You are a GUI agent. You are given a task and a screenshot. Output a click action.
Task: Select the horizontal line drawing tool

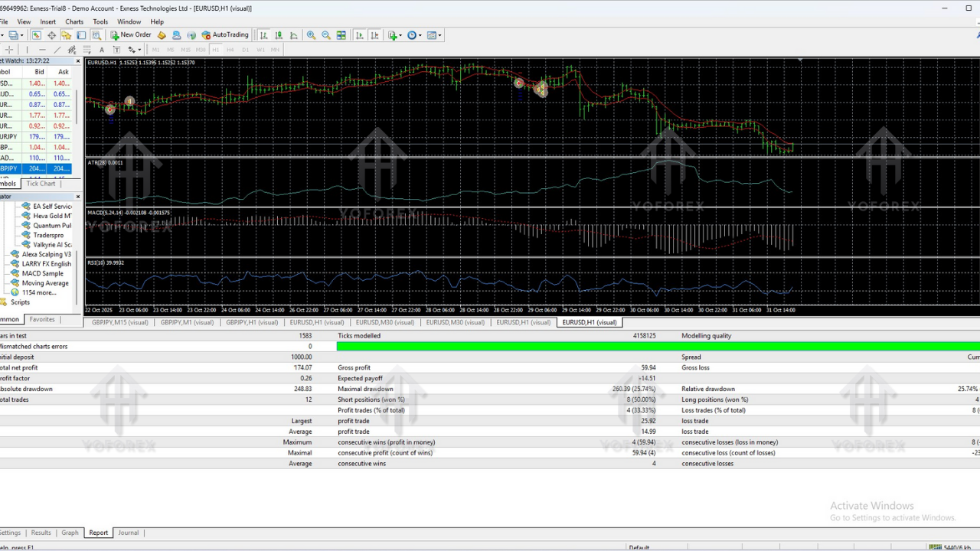click(43, 50)
